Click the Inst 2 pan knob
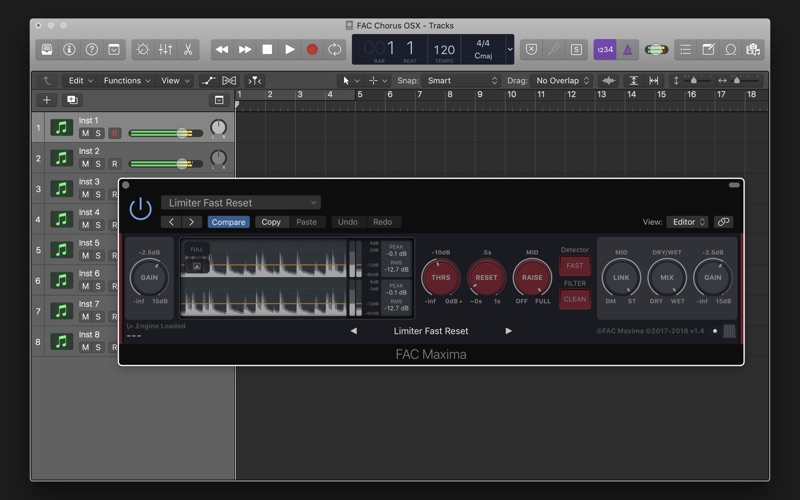The width and height of the screenshot is (800, 500). tap(218, 158)
